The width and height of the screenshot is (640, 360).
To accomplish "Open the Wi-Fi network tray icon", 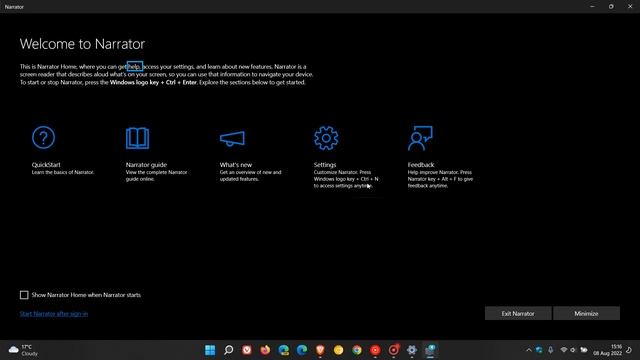I will (x=564, y=350).
